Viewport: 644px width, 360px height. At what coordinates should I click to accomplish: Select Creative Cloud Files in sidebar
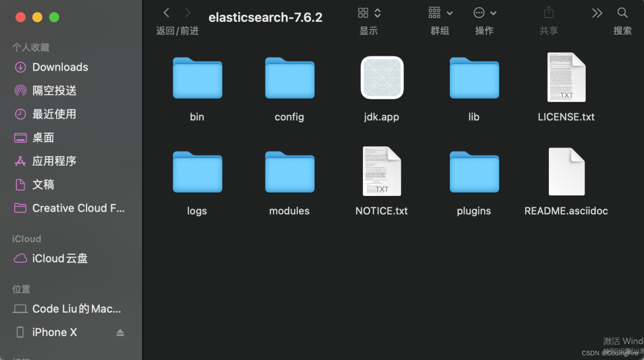point(70,208)
